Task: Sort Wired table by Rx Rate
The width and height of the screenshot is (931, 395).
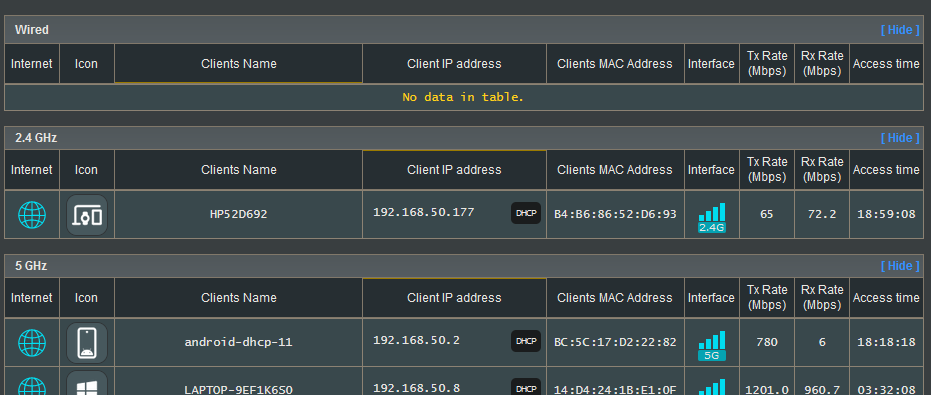Action: point(822,64)
